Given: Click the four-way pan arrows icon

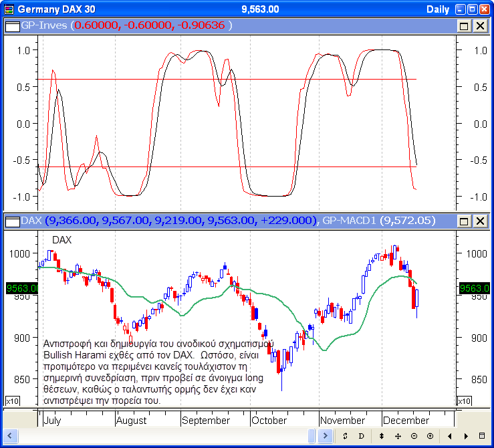Looking at the screenshot, I should (398, 436).
